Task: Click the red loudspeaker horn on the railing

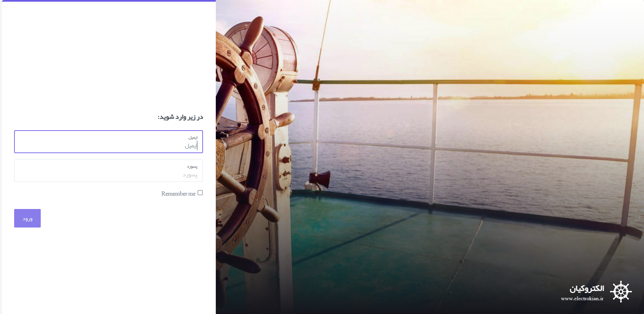Action: coord(320,180)
